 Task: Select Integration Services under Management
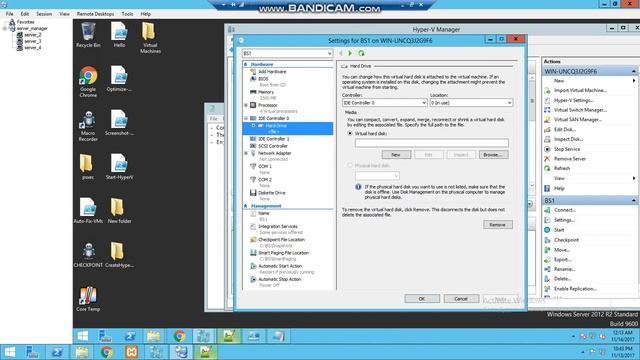[x=278, y=226]
